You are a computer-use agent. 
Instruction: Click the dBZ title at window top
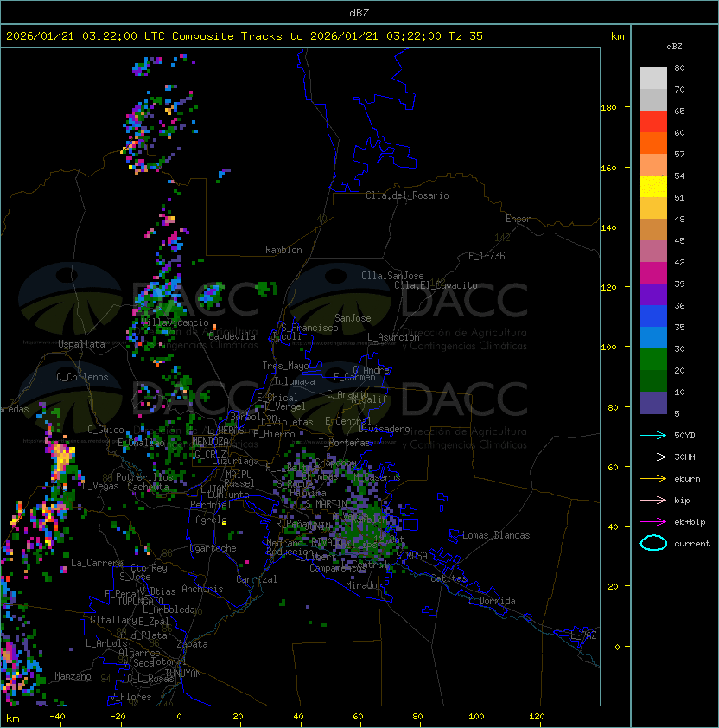[359, 12]
